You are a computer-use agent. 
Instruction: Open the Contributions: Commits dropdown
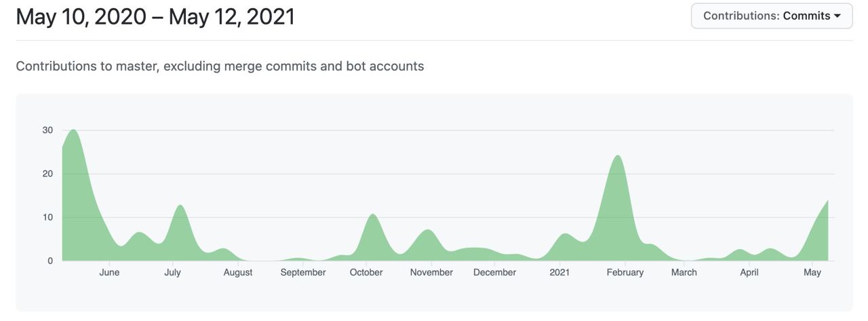pos(772,16)
